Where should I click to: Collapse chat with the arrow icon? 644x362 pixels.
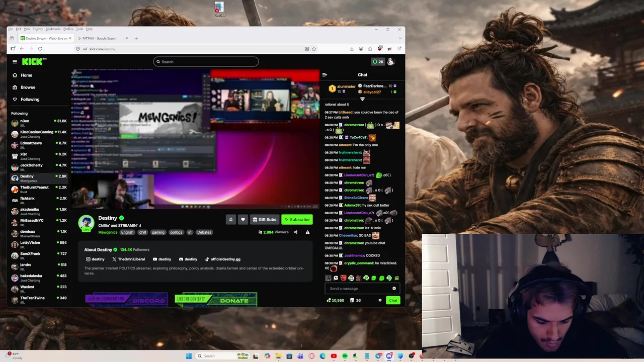[x=325, y=74]
